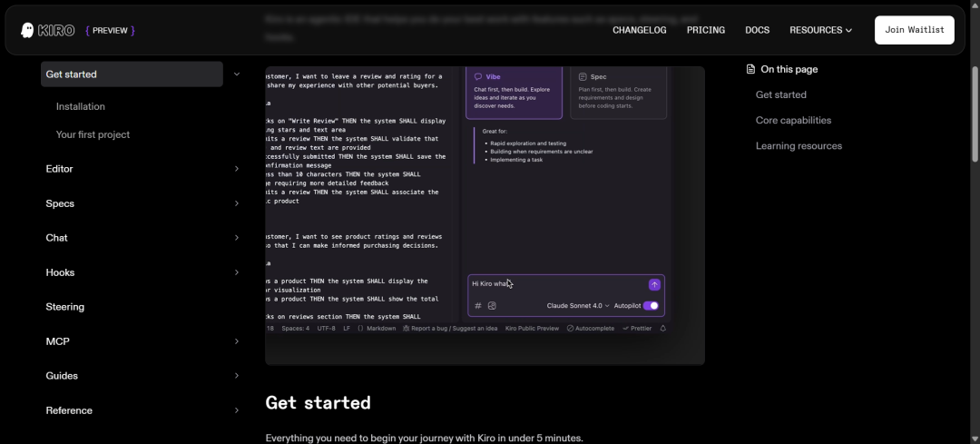Select the Vibe mode card
The image size is (980, 444).
514,92
